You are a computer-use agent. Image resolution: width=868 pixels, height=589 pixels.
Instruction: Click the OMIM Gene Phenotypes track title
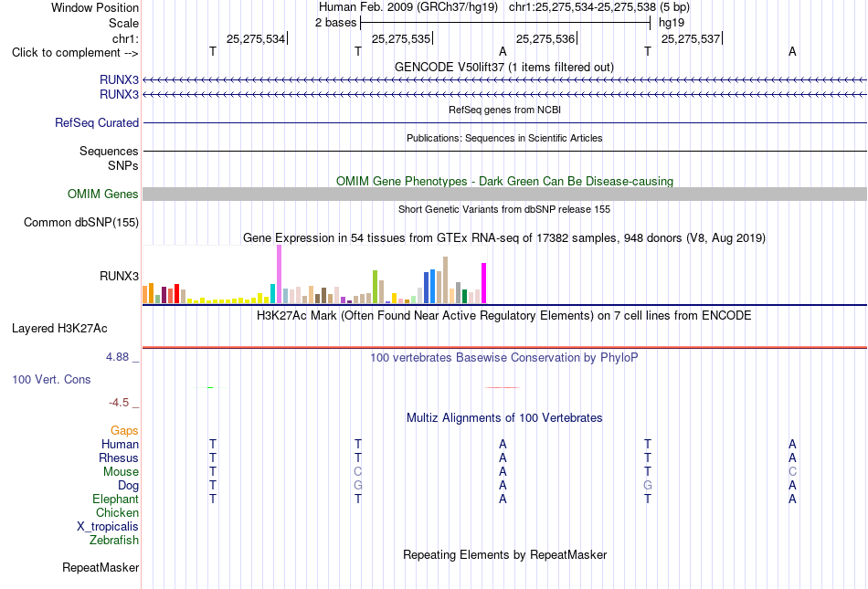tap(504, 182)
